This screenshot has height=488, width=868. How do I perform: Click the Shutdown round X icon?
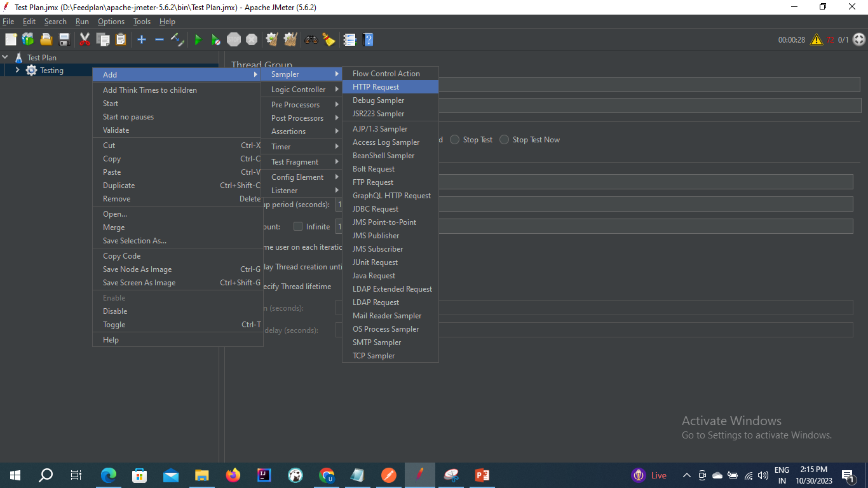point(252,39)
